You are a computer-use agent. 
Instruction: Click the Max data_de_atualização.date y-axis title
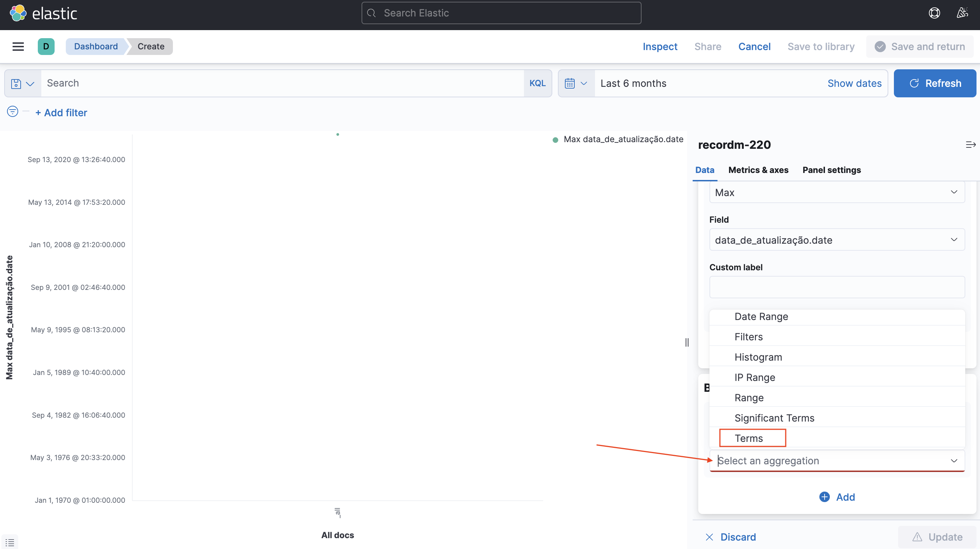pos(9,317)
